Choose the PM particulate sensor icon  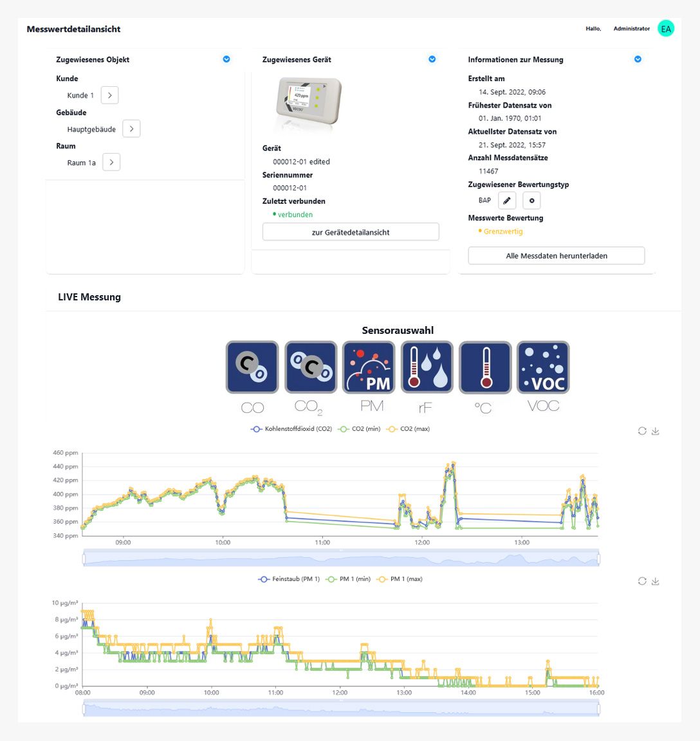click(369, 367)
